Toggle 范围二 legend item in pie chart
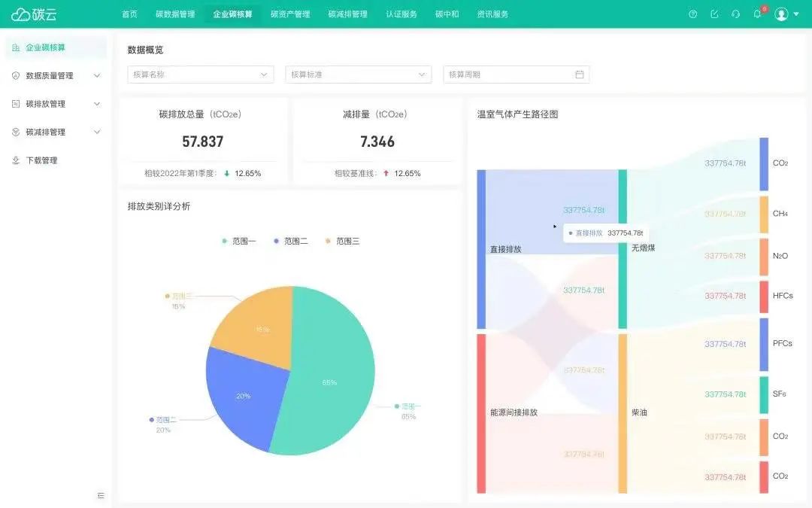This screenshot has width=812, height=508. click(x=290, y=241)
